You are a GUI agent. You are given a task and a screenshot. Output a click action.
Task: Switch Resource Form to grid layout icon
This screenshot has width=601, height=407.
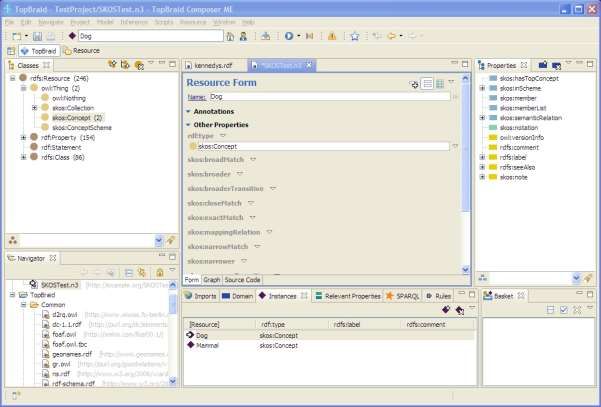click(440, 84)
